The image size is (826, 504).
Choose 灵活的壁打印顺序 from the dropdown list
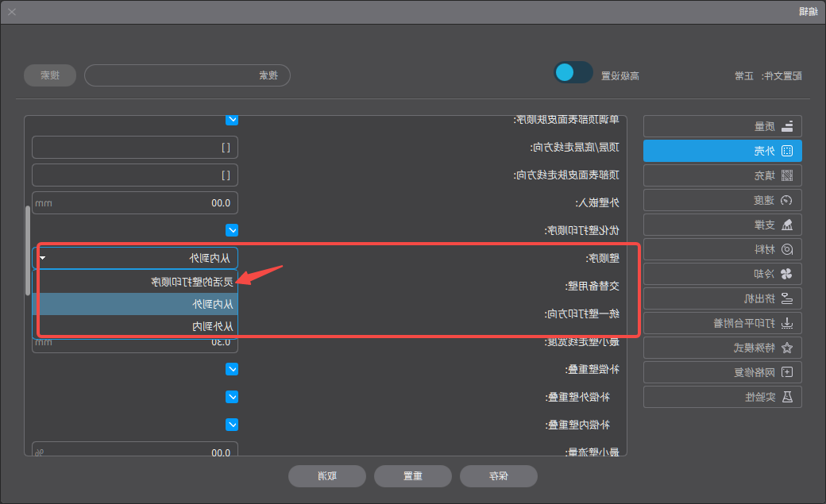[x=135, y=281]
